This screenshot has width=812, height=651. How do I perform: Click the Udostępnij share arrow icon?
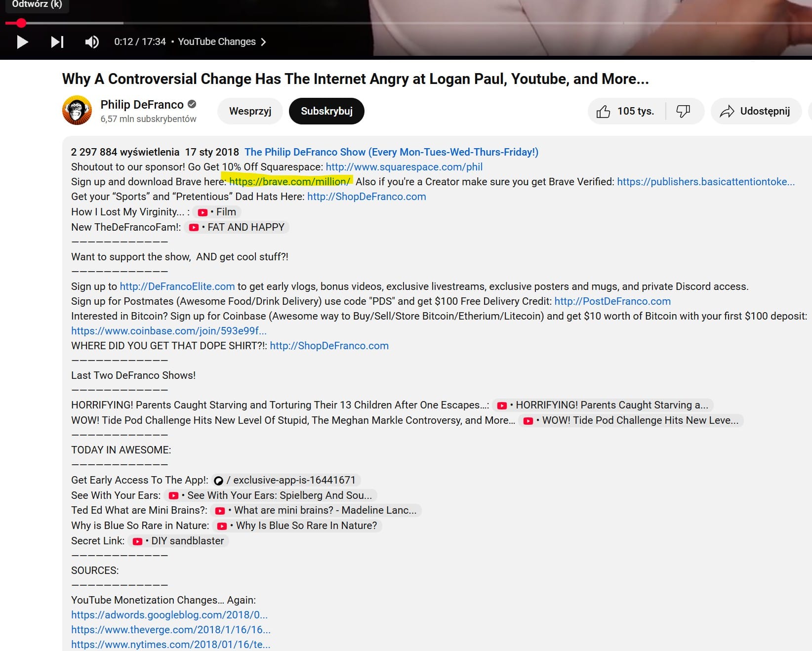727,111
